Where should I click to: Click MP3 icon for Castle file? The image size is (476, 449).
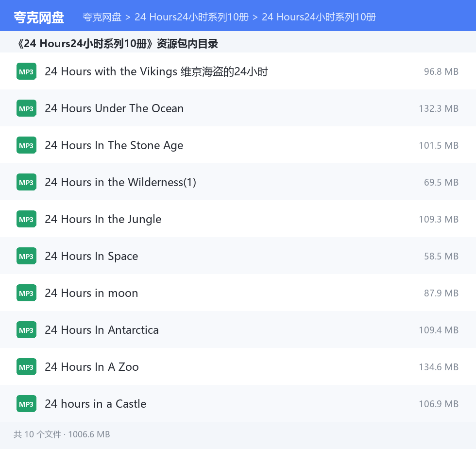pos(26,404)
